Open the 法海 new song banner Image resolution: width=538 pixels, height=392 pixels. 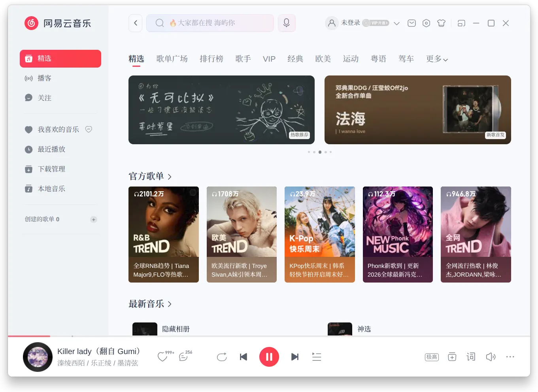tap(418, 110)
